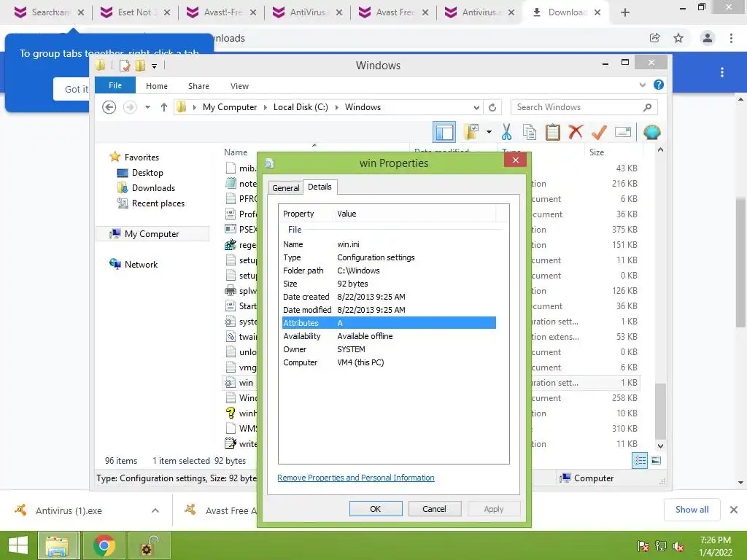Image resolution: width=747 pixels, height=560 pixels.
Task: Switch to the General tab in win Properties
Action: pos(286,188)
